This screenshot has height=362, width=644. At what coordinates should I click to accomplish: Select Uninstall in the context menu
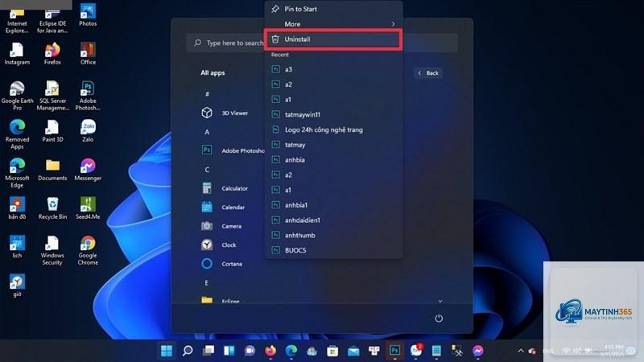[333, 39]
